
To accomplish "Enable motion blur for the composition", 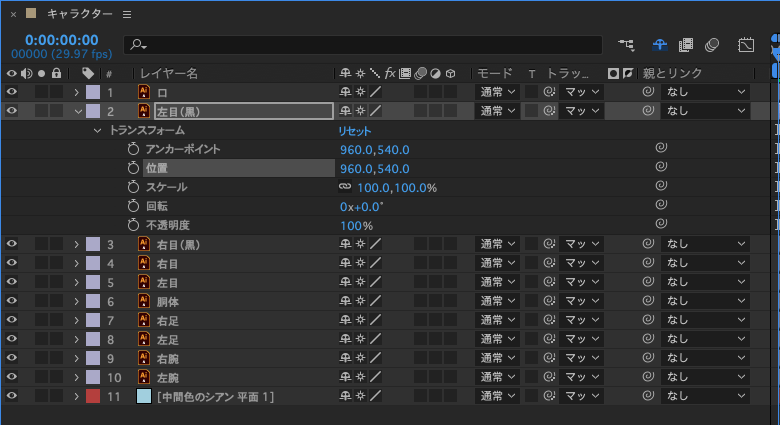I will 712,45.
